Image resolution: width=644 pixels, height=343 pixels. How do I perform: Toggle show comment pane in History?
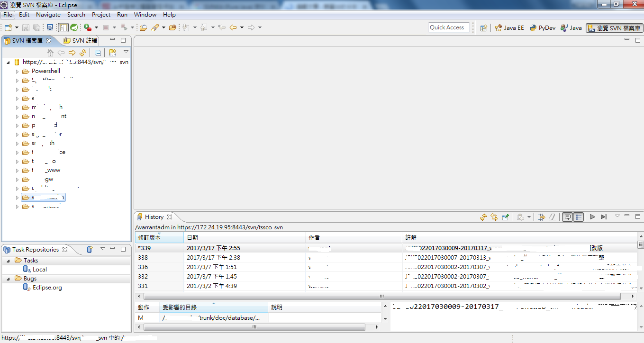(x=567, y=217)
